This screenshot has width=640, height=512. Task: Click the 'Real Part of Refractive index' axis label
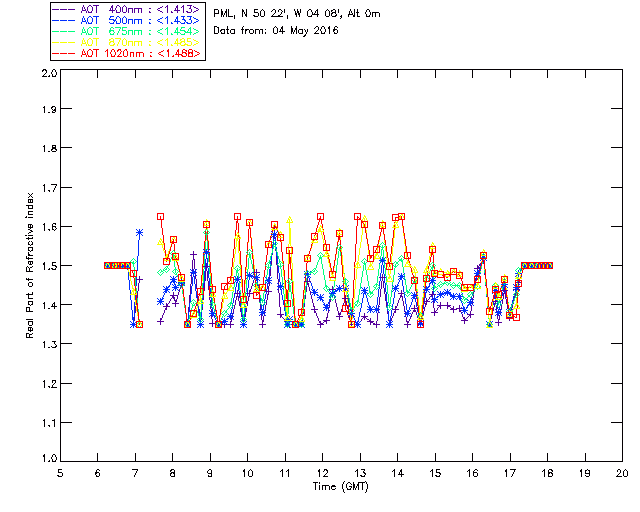tap(30, 266)
